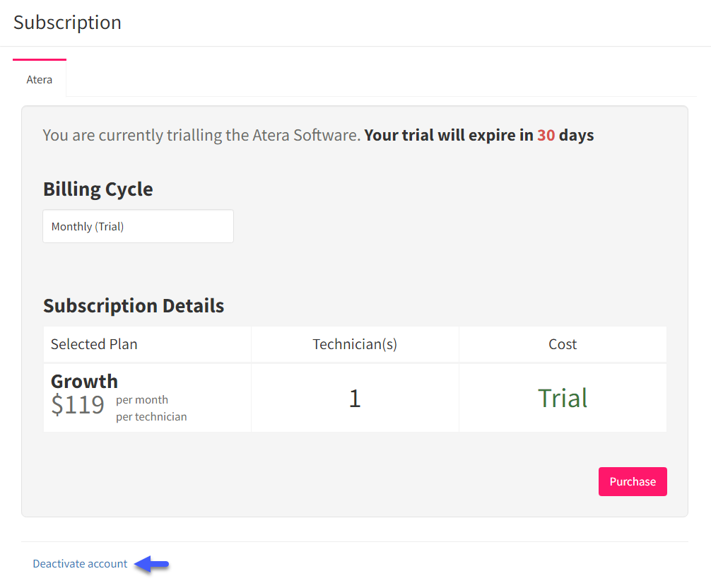This screenshot has height=588, width=711.
Task: Click the 'per technician' label
Action: (151, 417)
